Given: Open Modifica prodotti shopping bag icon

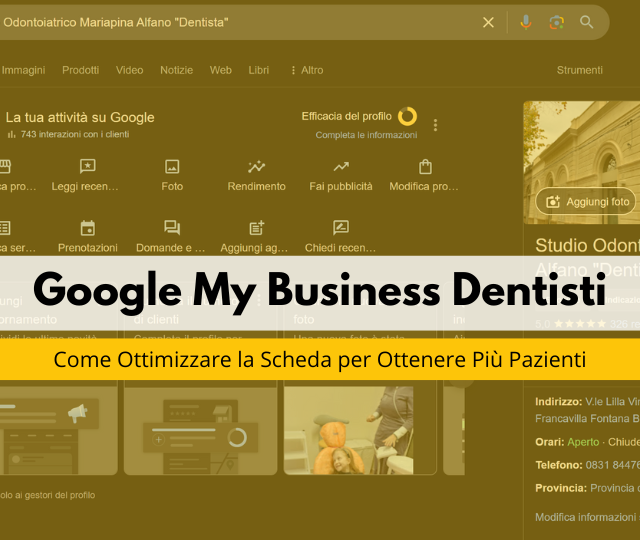Looking at the screenshot, I should [425, 167].
